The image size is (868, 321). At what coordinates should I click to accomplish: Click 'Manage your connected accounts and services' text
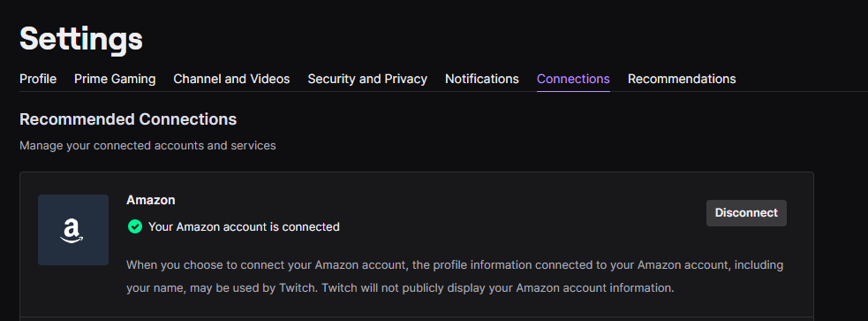(x=147, y=146)
